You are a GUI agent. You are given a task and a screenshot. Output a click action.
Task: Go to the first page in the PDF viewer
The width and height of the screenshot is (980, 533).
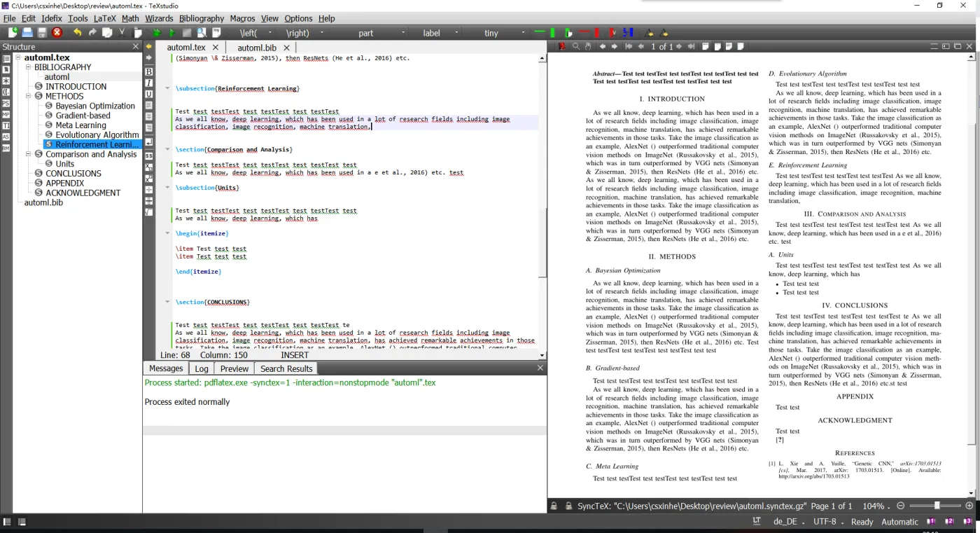(x=629, y=46)
